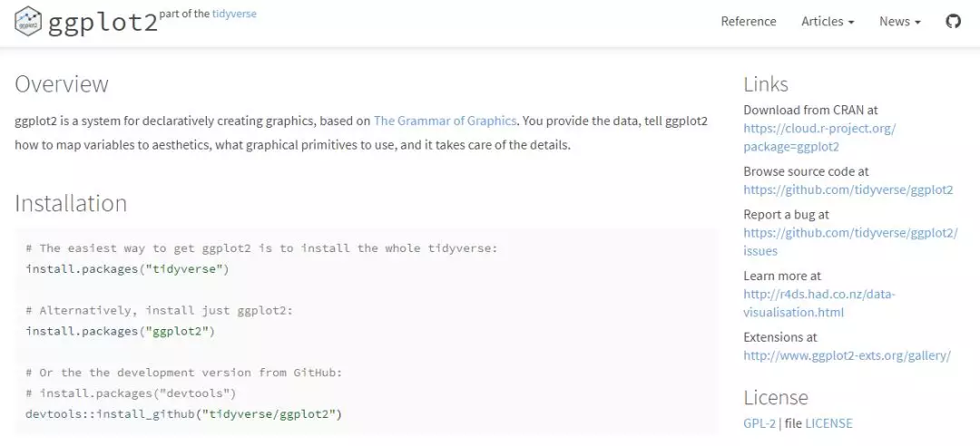Expand the News dropdown menu
Screen dimensions: 980x446
[899, 21]
